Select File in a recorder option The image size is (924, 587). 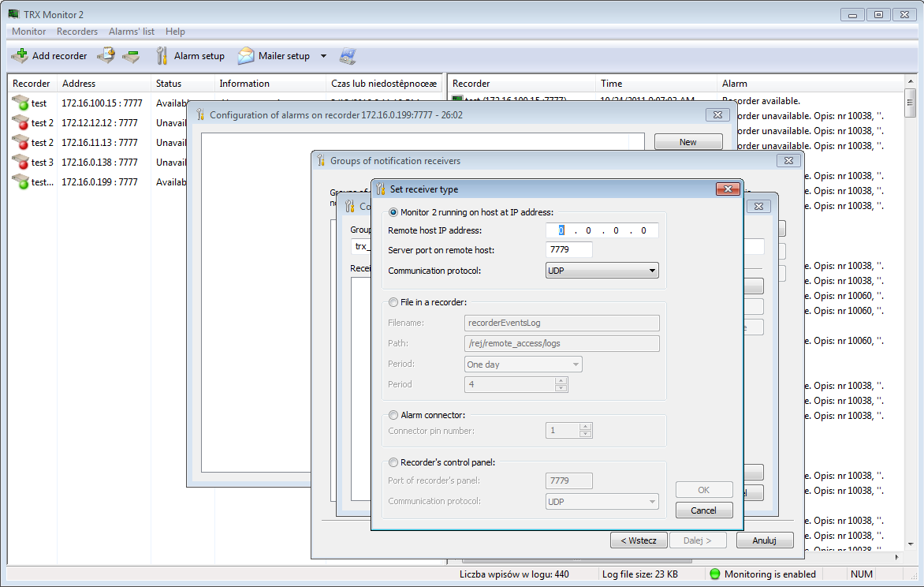pos(393,302)
